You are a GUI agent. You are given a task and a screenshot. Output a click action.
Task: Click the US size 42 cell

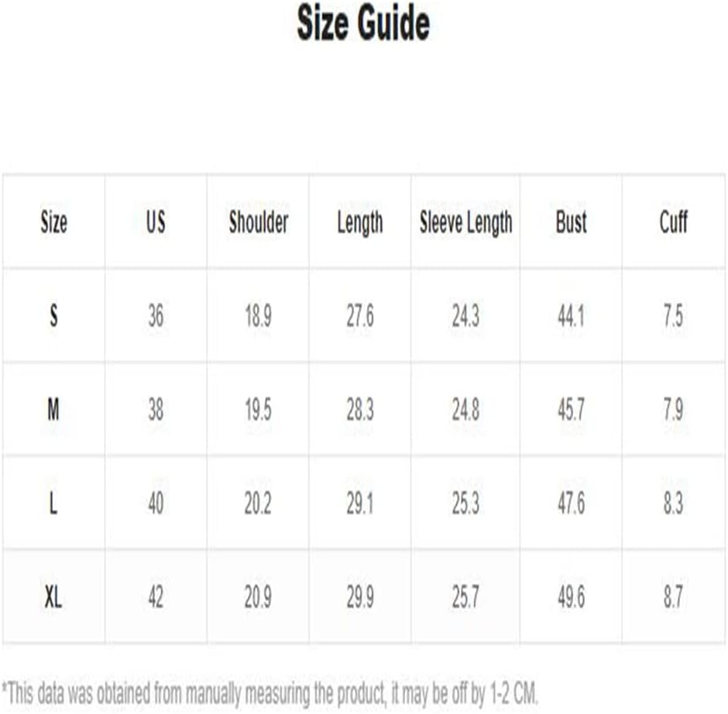pos(156,597)
